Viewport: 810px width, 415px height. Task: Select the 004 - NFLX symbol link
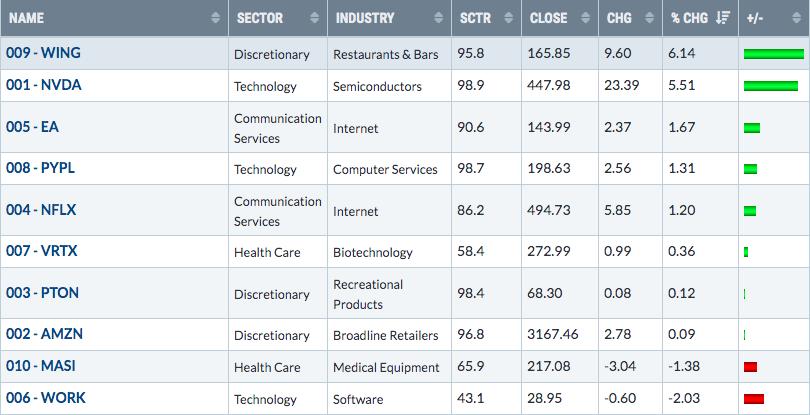coord(41,210)
